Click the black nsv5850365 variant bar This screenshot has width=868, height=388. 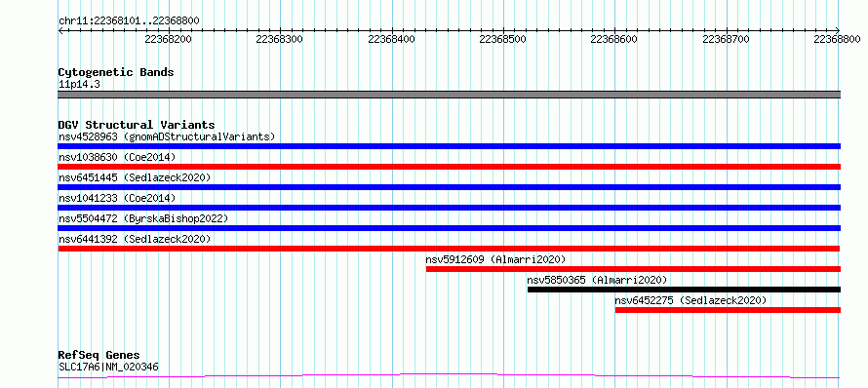point(684,290)
